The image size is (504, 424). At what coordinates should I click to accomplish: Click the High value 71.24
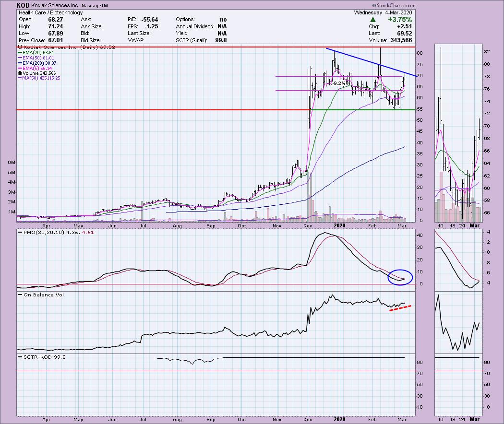coord(56,26)
